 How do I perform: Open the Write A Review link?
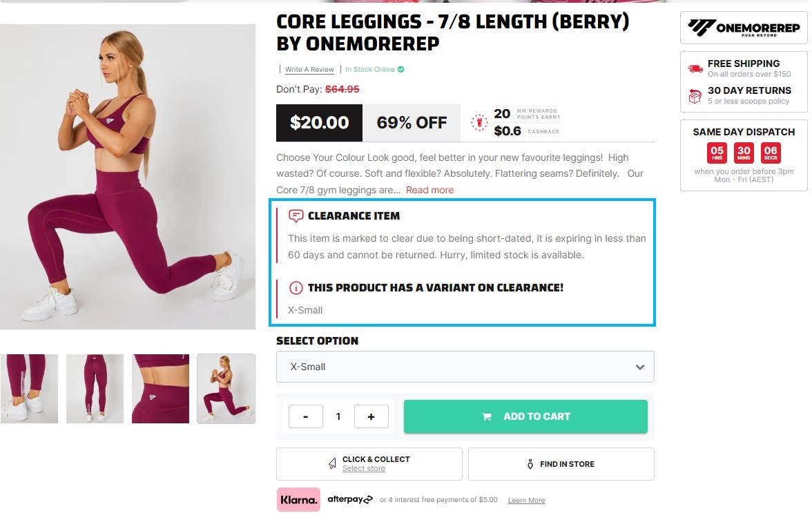pyautogui.click(x=309, y=70)
